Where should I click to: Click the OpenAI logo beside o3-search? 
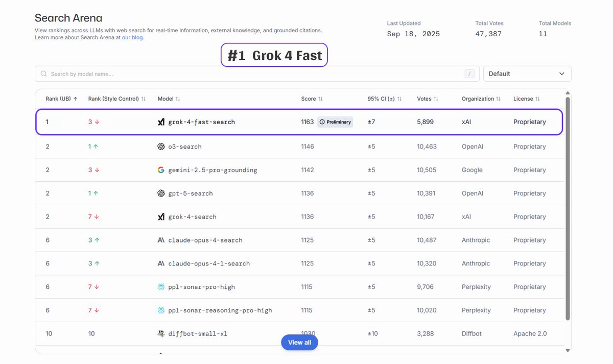161,147
